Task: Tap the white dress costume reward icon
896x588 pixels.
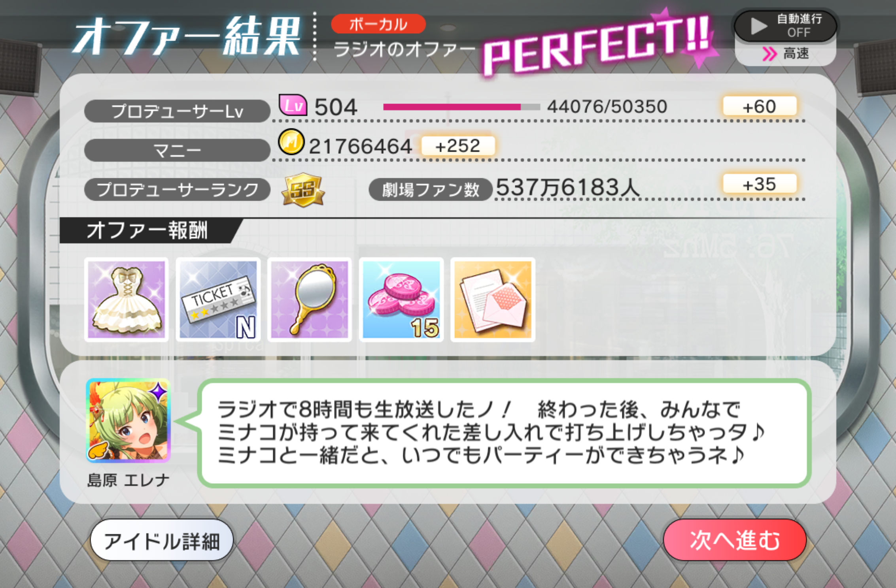Action: (127, 300)
